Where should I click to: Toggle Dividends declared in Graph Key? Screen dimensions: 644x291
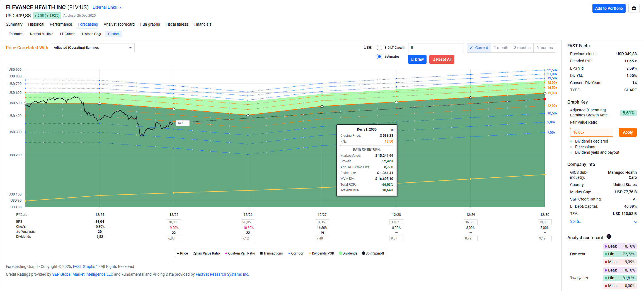click(571, 141)
